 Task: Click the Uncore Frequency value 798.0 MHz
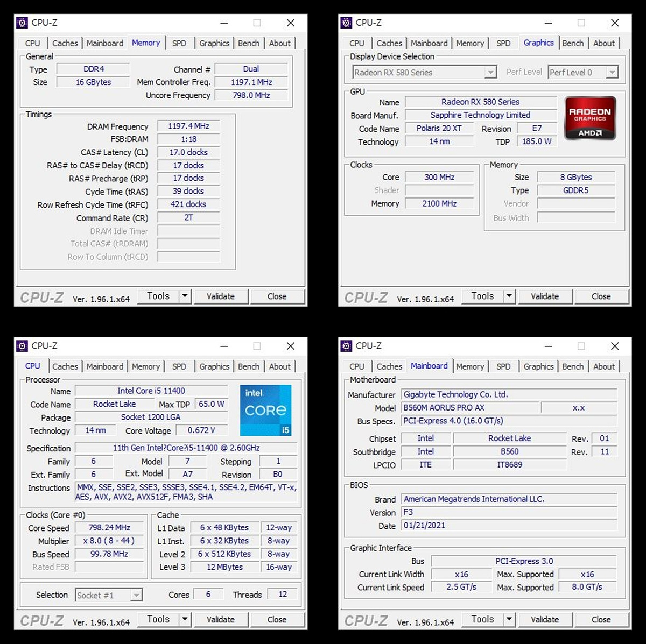(x=251, y=95)
